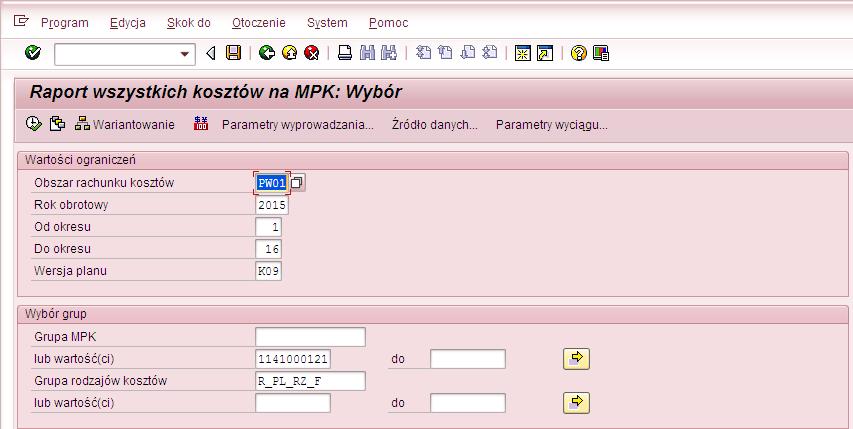Click the yellow Exit up-arrow icon
Image resolution: width=853 pixels, height=429 pixels.
[289, 53]
